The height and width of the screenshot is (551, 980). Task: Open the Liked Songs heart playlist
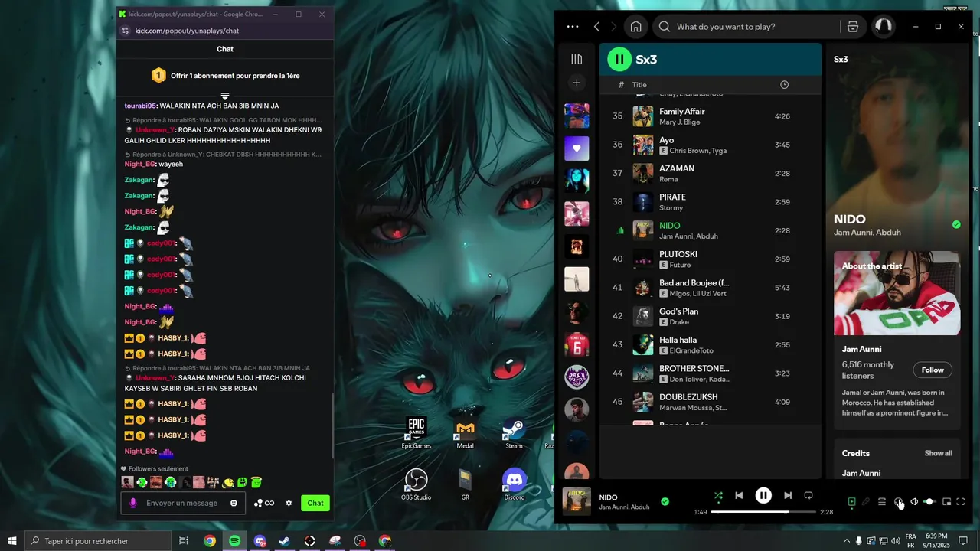click(x=577, y=148)
